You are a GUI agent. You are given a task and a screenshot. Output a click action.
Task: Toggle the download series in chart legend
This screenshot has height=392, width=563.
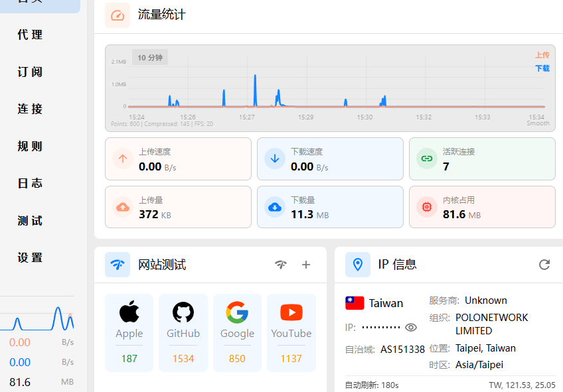(x=542, y=68)
